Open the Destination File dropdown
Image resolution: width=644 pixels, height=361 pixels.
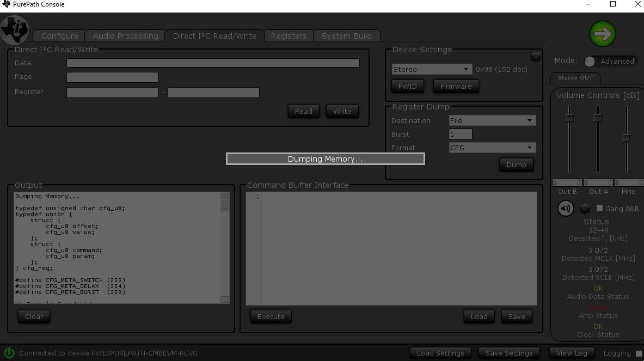coord(492,120)
